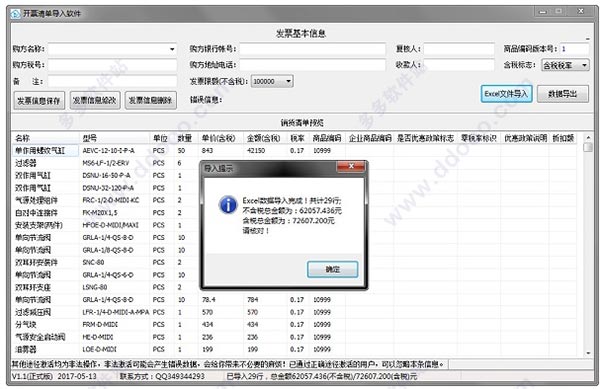This screenshot has height=389, width=600.
Task: Collapse 发票基本信息 panel via small corner mark
Action: tap(588, 39)
